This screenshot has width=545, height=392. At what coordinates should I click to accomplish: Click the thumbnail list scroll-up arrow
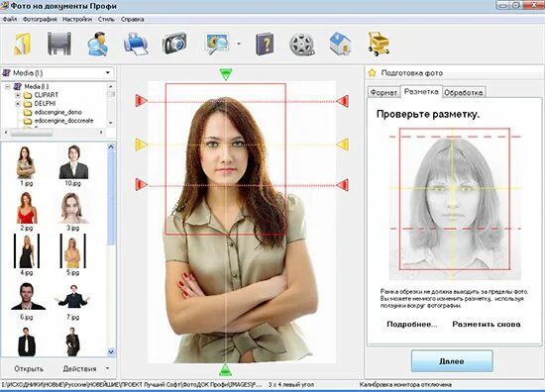pyautogui.click(x=111, y=147)
